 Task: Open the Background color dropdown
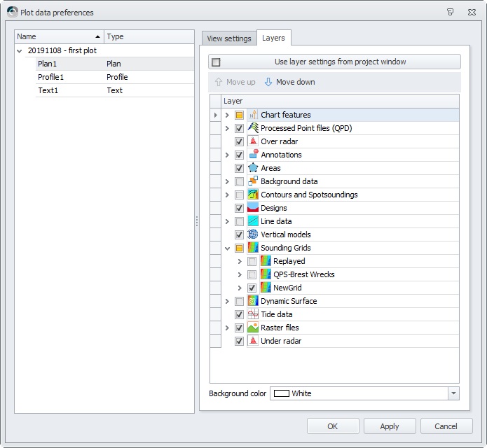coord(454,393)
